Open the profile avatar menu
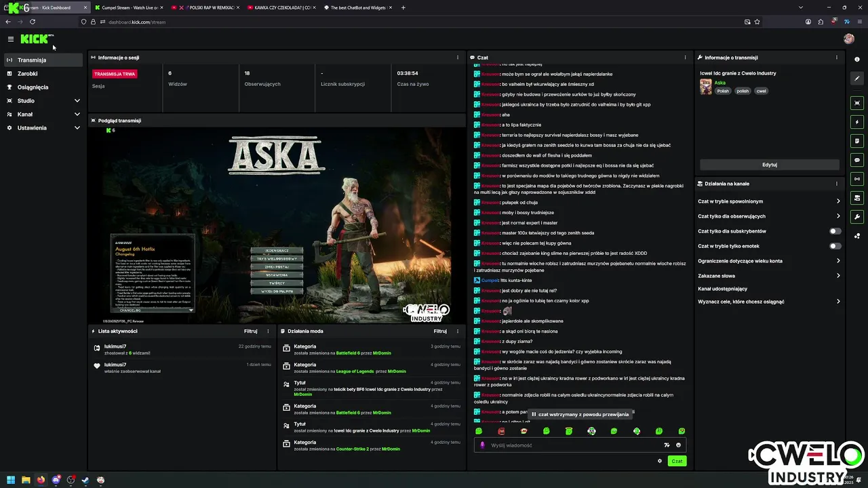The image size is (868, 488). [x=849, y=39]
